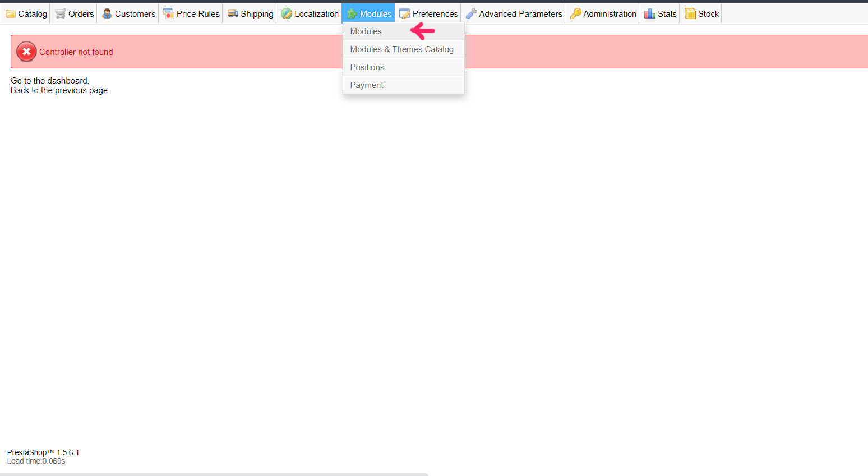Click the horizontal scrollbar at page bottom

[x=214, y=474]
